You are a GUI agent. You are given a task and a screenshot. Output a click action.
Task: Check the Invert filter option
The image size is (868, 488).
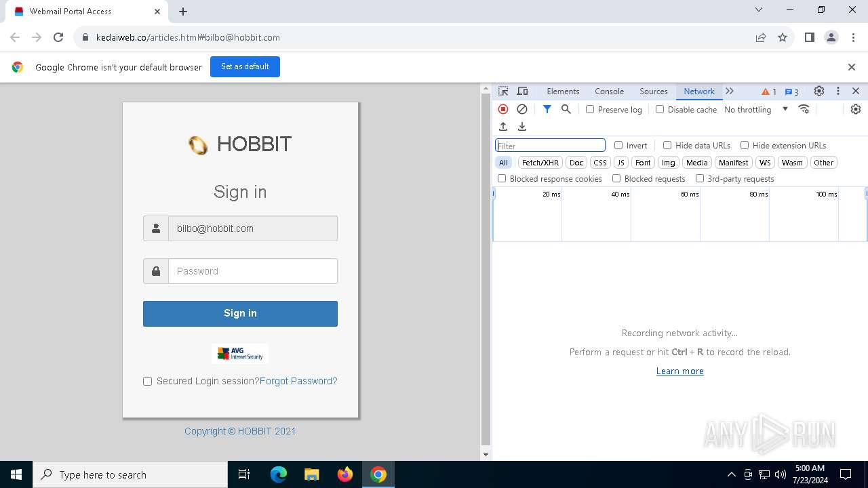618,145
